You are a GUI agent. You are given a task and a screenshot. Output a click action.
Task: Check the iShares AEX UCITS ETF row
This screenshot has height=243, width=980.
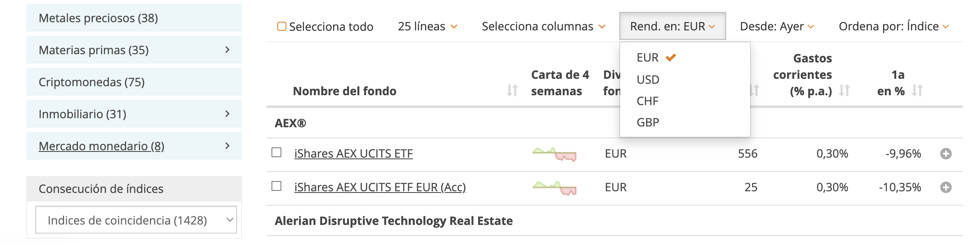[277, 153]
